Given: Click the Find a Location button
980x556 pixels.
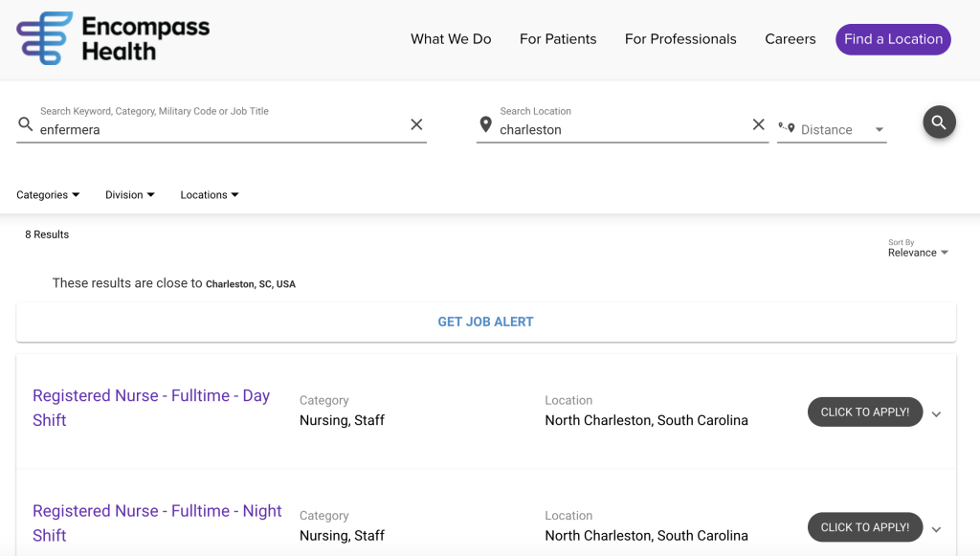Looking at the screenshot, I should click(893, 39).
